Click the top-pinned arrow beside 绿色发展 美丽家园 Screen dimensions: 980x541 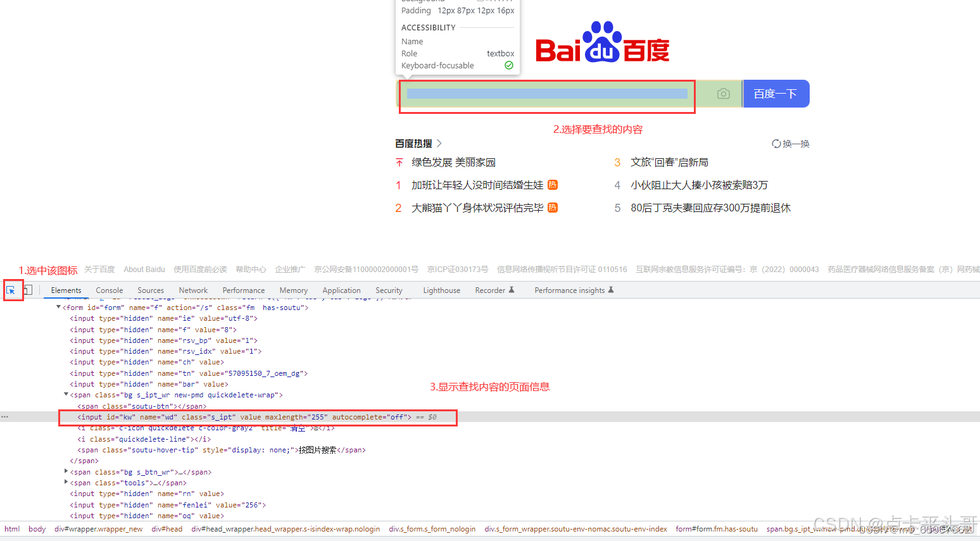pyautogui.click(x=399, y=163)
